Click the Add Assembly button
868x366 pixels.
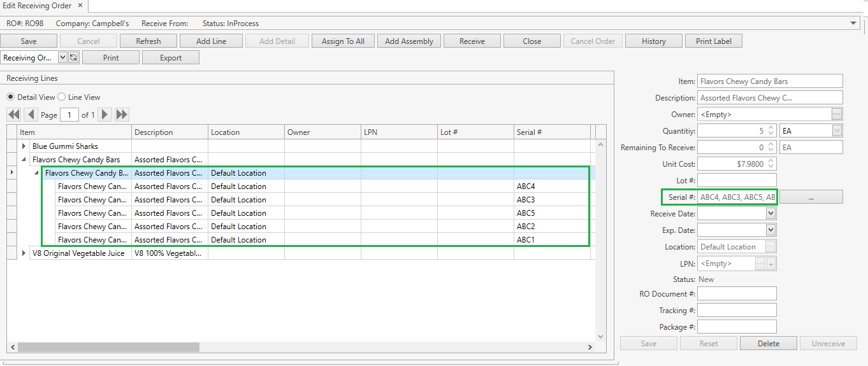[x=409, y=41]
